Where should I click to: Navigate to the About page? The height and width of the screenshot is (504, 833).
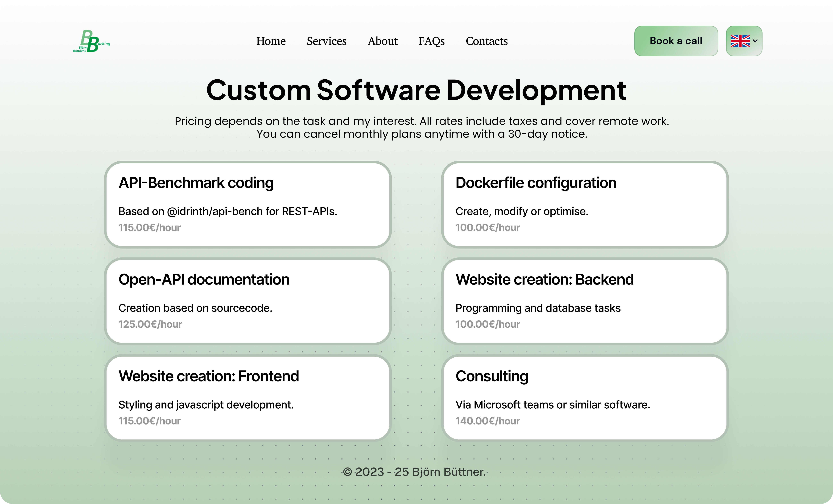click(382, 41)
